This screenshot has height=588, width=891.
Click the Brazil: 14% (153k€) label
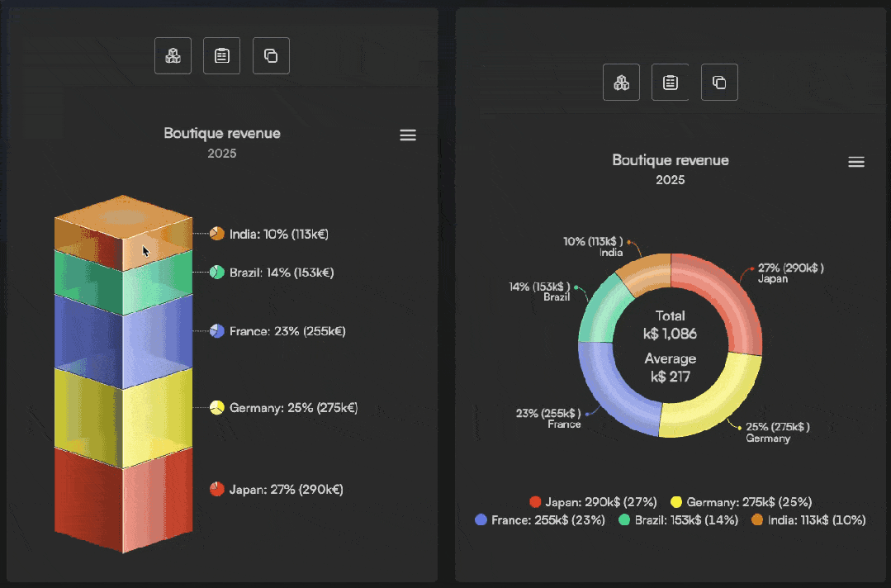282,273
